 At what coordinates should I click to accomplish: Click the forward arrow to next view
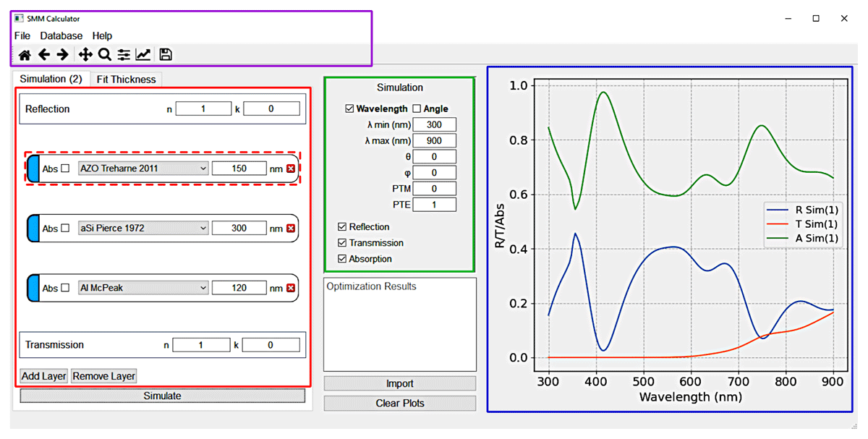click(63, 54)
